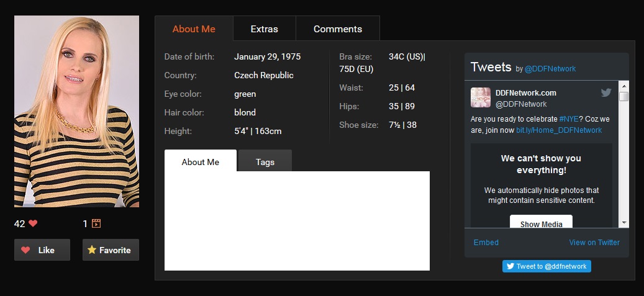Switch to the Comments tab
This screenshot has height=296, width=644.
tap(337, 29)
